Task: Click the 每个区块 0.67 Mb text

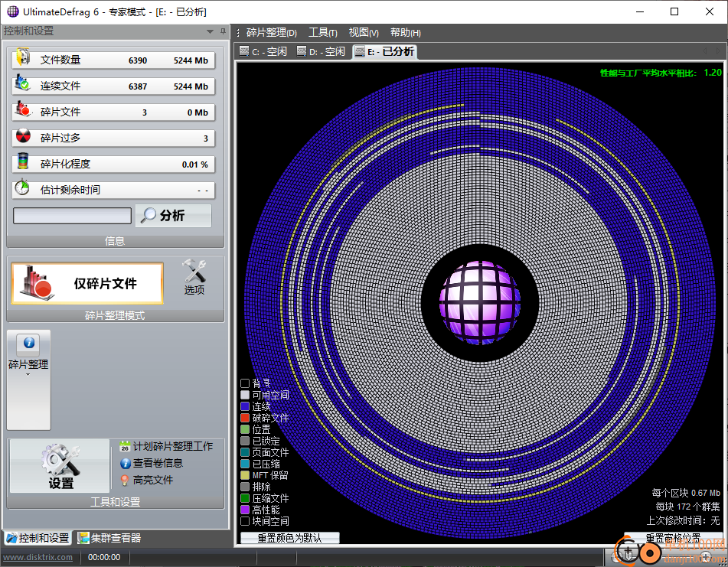Action: pos(686,493)
